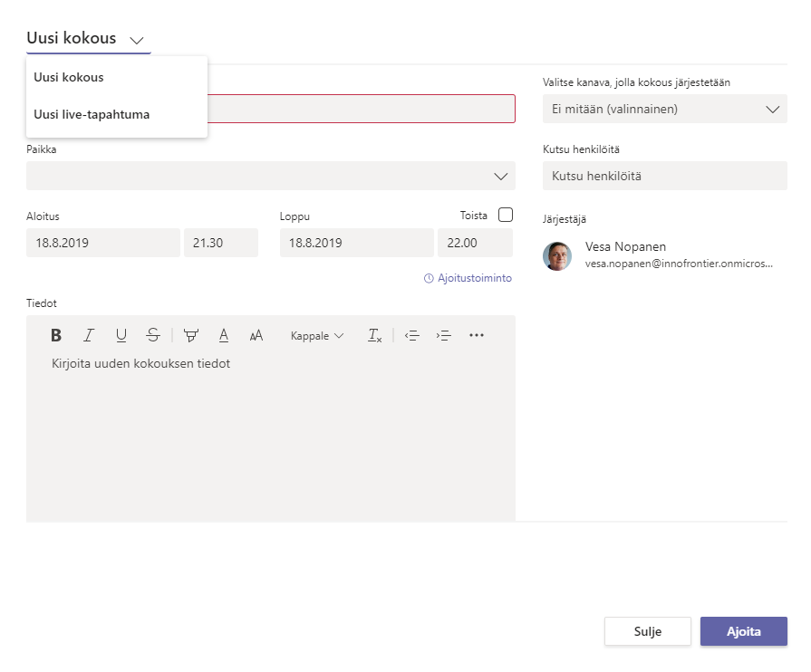Click the underline formatting icon
This screenshot has height=672, width=811.
[121, 335]
